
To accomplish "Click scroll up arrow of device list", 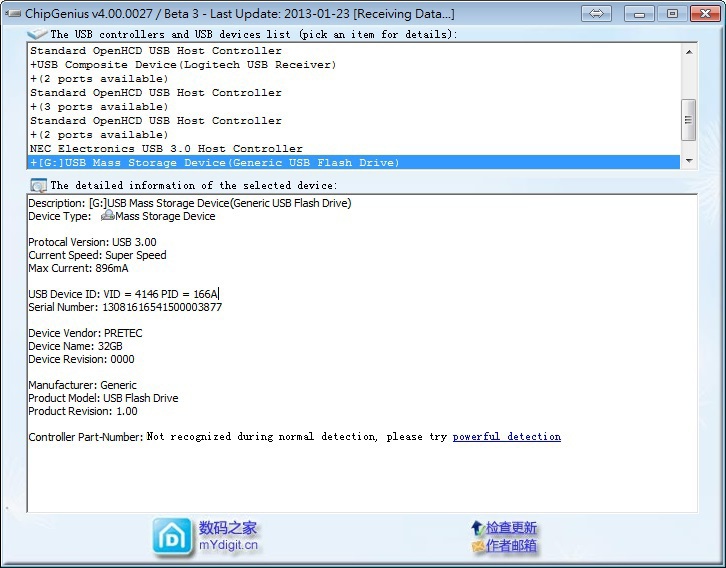I will coord(689,52).
